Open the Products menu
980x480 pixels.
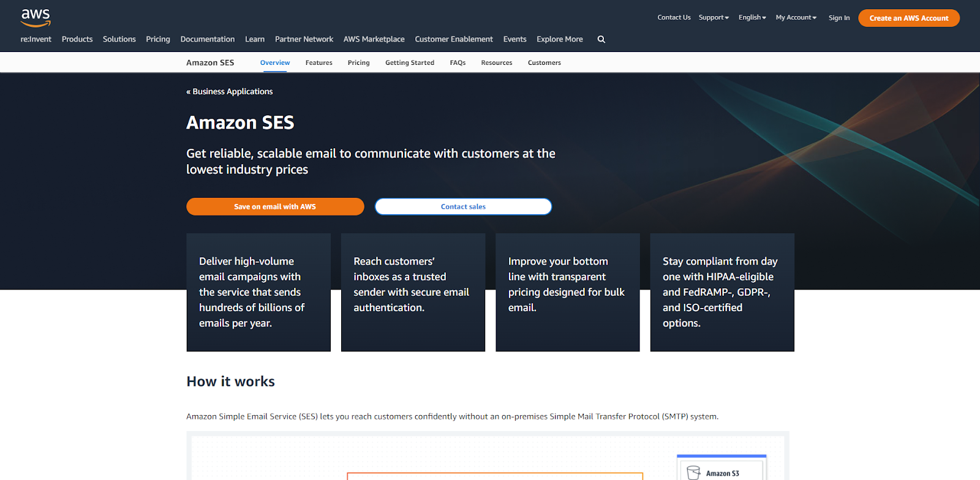pos(77,39)
